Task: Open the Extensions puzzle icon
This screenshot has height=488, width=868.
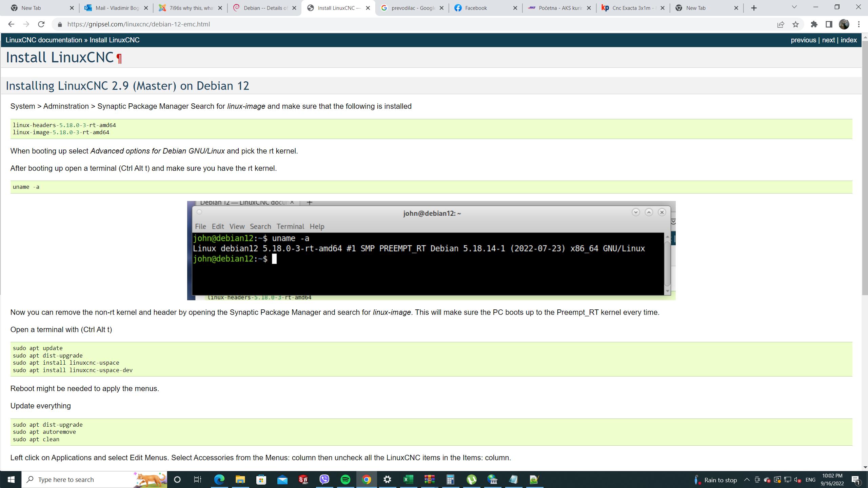Action: point(814,24)
